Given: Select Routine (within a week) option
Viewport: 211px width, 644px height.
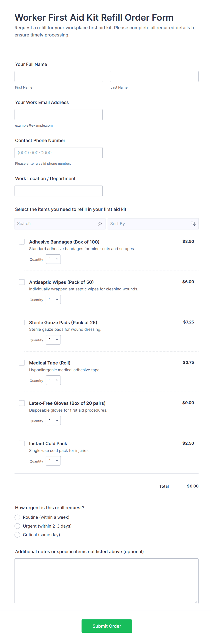Looking at the screenshot, I should tap(17, 517).
